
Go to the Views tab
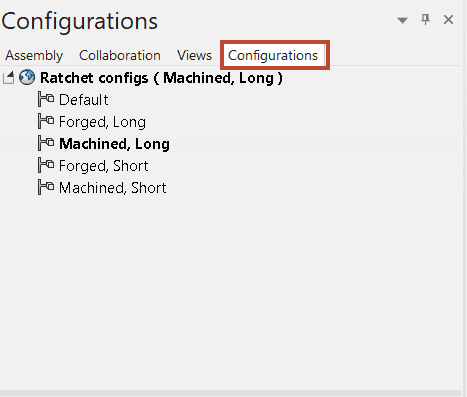[x=194, y=55]
